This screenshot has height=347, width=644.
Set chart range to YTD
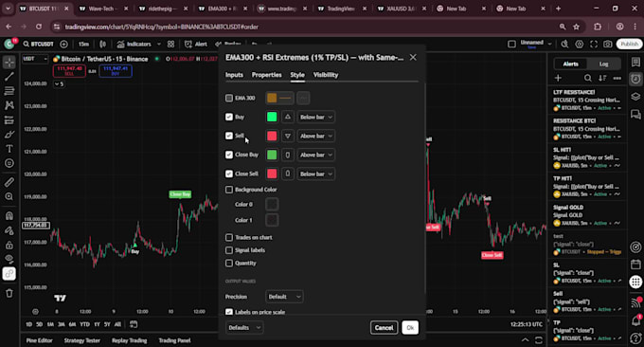coord(84,324)
